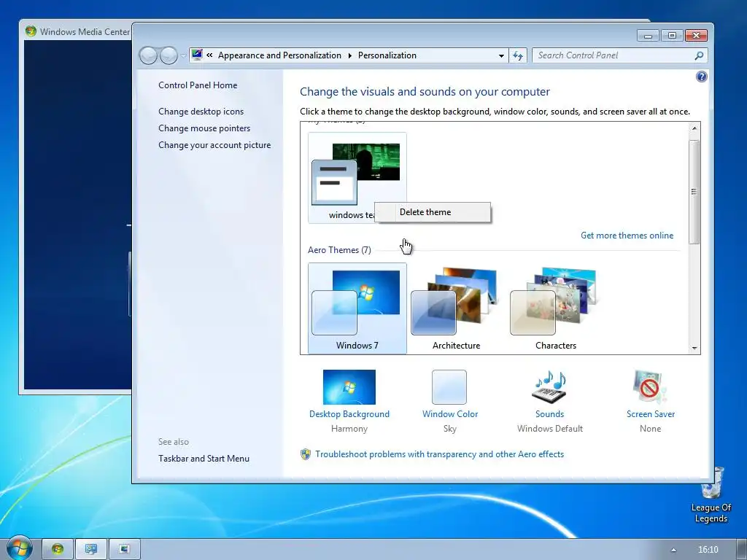Maximize the Personalization window
The image size is (747, 560).
pos(672,36)
